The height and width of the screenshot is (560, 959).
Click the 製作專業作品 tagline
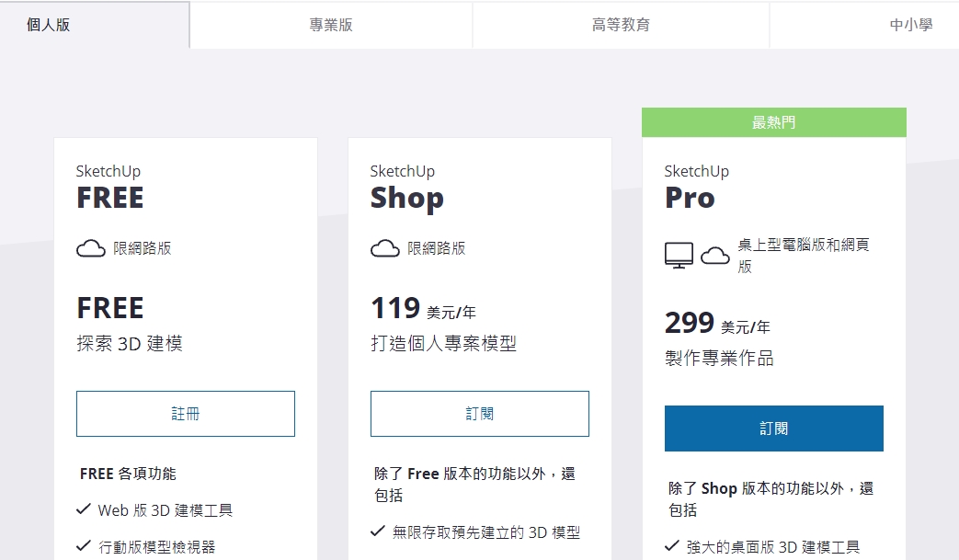[719, 359]
